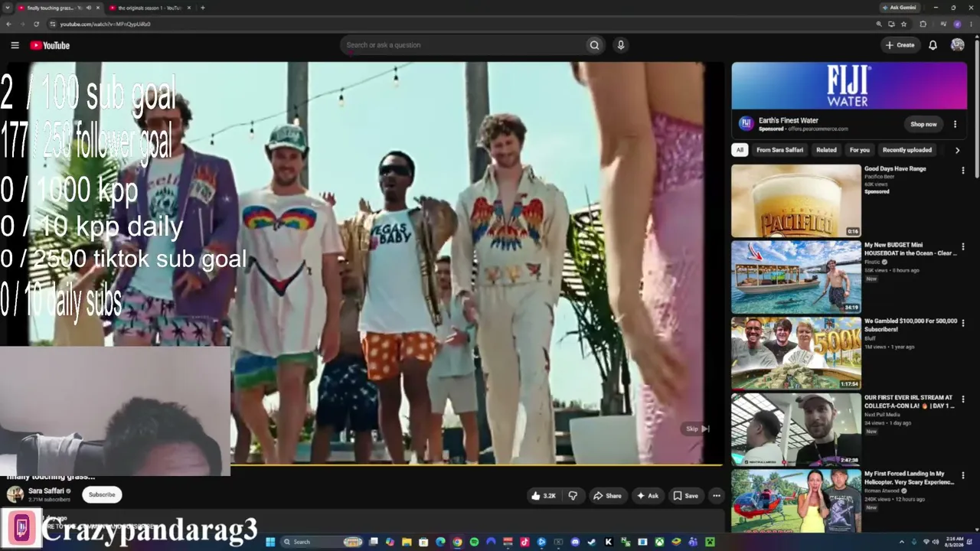The height and width of the screenshot is (551, 980).
Task: Click the YouTube search input field
Action: (x=462, y=45)
